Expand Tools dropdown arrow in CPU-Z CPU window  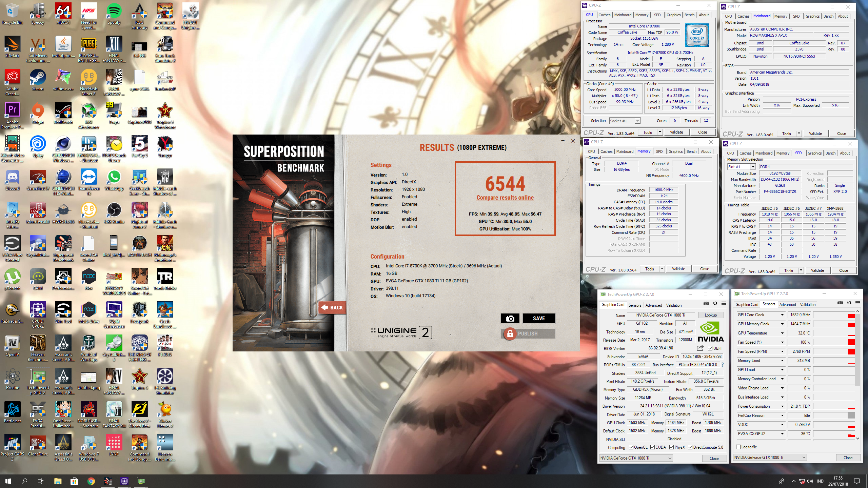[660, 132]
